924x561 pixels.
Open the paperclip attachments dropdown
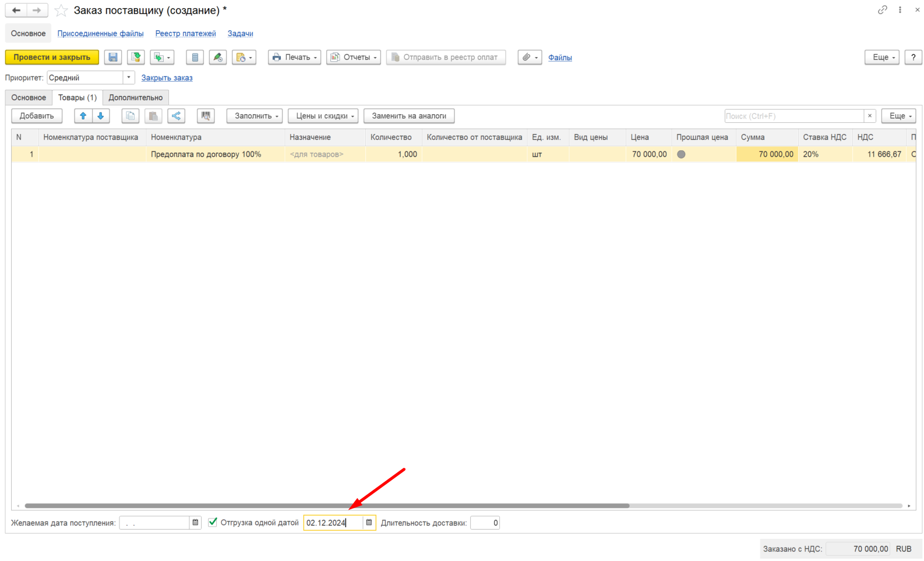(x=530, y=57)
